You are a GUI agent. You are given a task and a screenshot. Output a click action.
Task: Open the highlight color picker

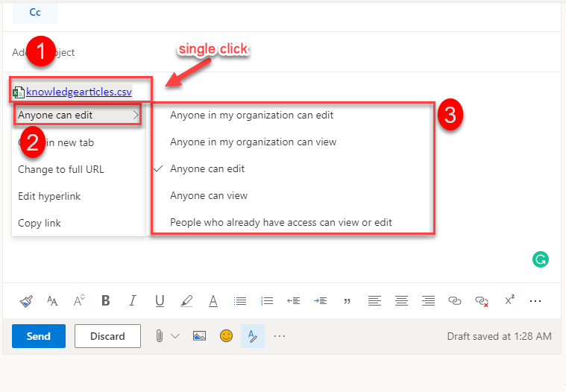(186, 301)
